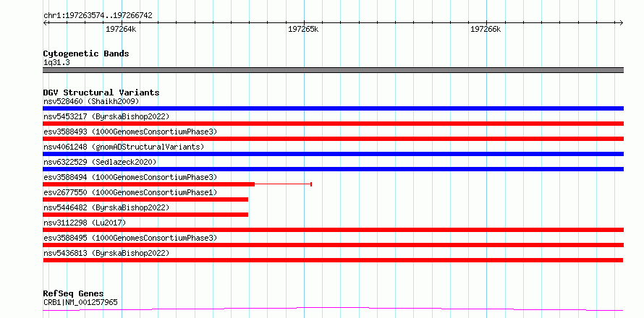Click the magenta CRB1 gene line
The width and height of the screenshot is (644, 318).
333,309
